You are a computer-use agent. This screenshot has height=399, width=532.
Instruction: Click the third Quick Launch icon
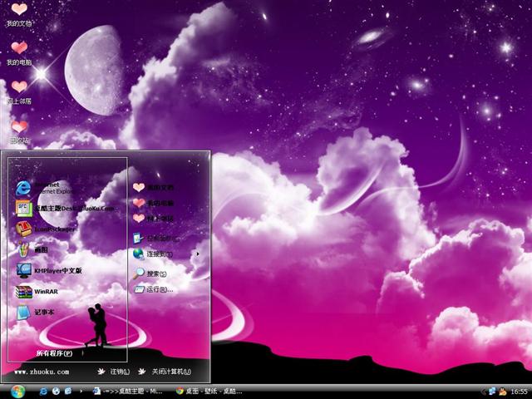pyautogui.click(x=68, y=392)
